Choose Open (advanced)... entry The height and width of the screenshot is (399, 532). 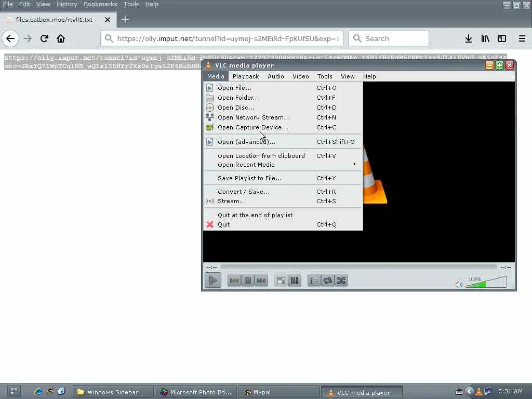tap(283, 142)
